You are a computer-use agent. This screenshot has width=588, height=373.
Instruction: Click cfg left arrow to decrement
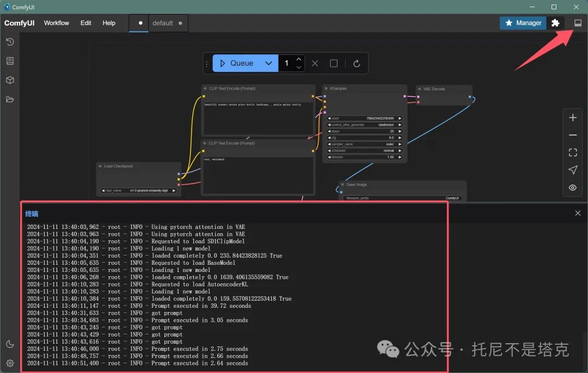pos(329,138)
